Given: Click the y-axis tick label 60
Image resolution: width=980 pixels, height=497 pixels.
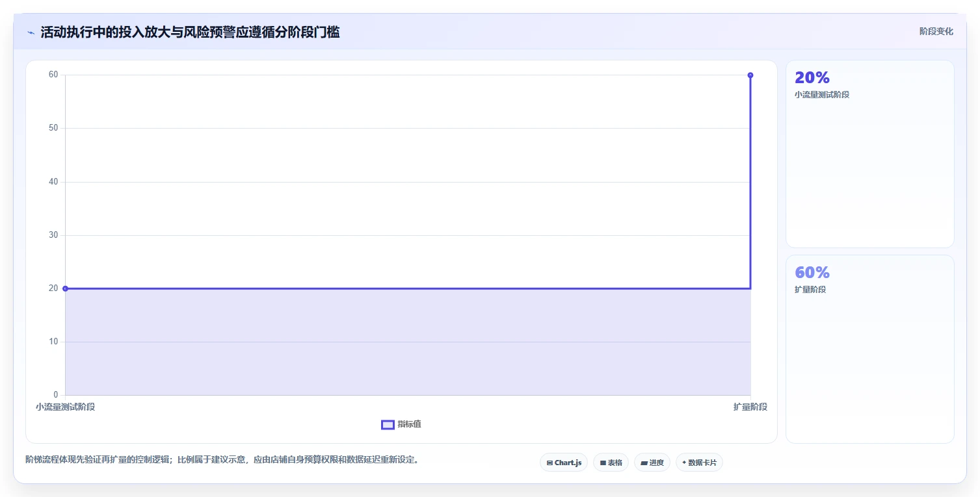Looking at the screenshot, I should [x=53, y=75].
